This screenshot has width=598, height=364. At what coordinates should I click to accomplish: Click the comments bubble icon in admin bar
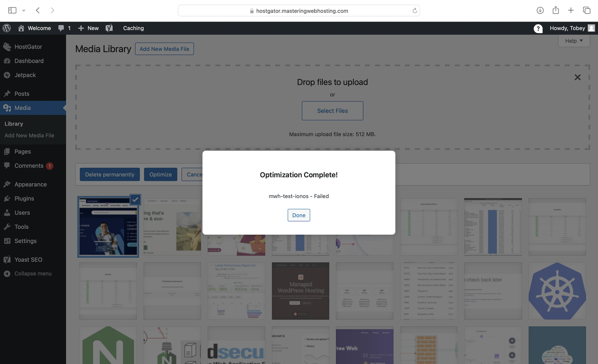[61, 28]
